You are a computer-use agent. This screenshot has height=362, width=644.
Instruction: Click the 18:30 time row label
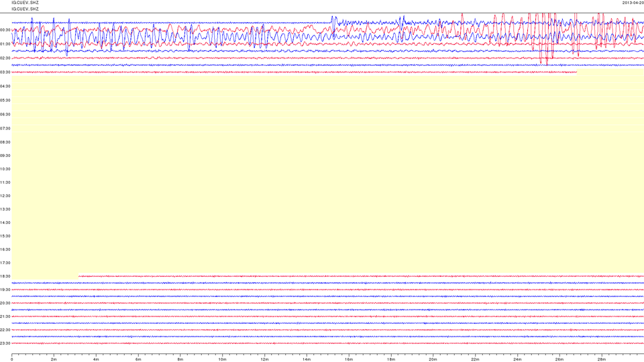[5, 276]
